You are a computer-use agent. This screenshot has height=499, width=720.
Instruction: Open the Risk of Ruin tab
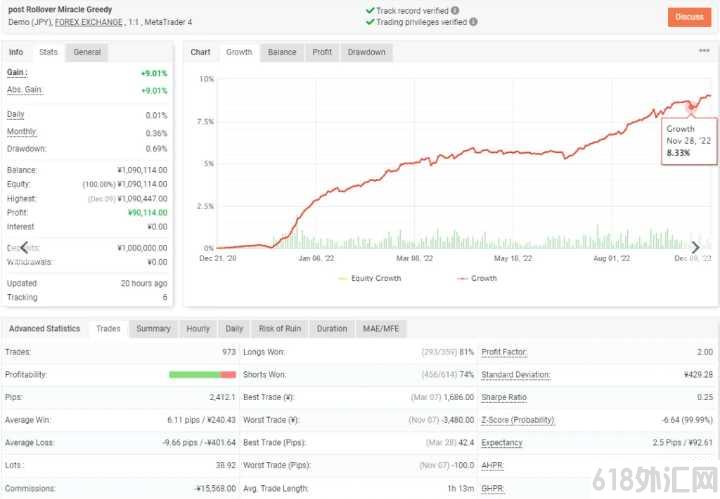tap(280, 329)
